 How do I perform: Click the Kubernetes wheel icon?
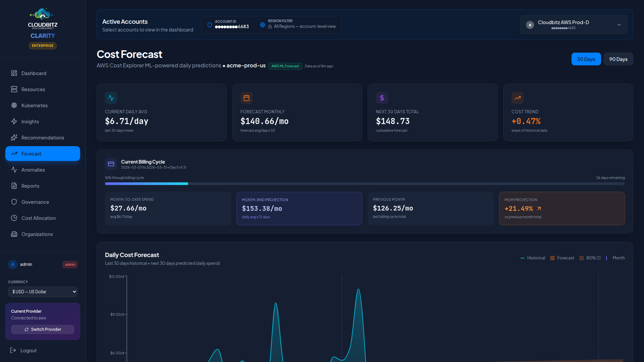tap(14, 105)
